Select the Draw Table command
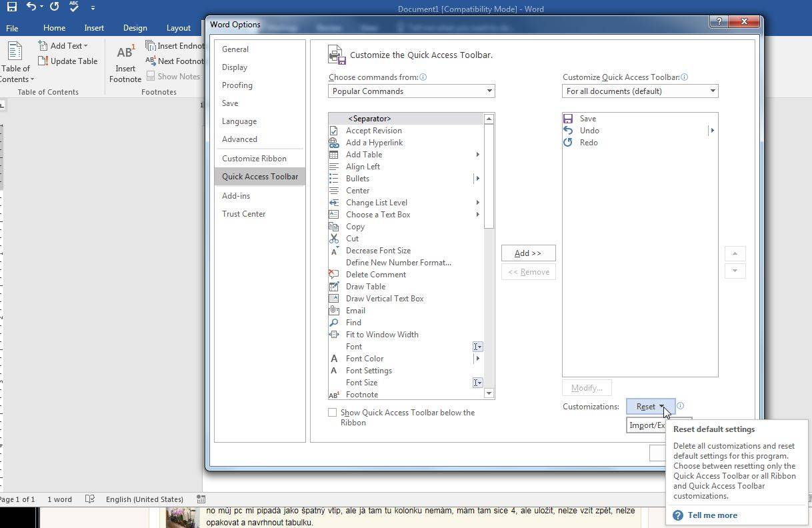The width and height of the screenshot is (812, 528). point(406,287)
